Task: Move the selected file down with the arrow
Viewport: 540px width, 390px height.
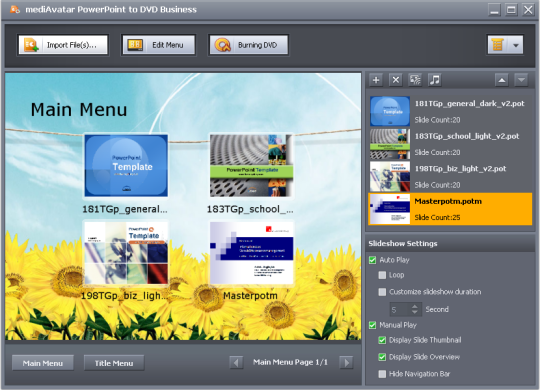Action: (x=521, y=80)
